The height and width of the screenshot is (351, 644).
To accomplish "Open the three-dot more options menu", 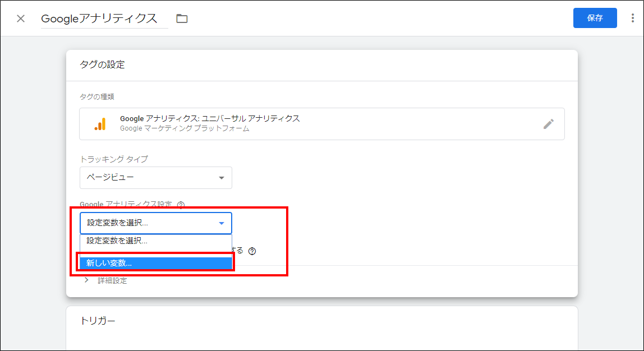I will click(632, 19).
